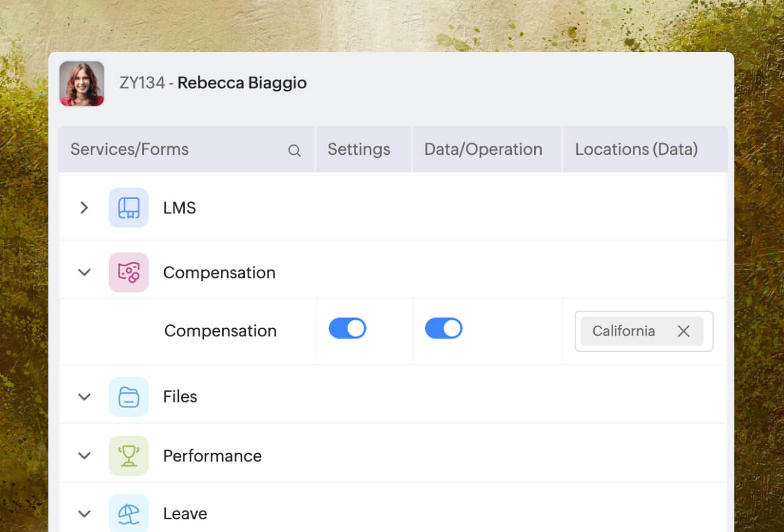Disable the Compensation Settings toggle
Screen dimensions: 784x532
(x=347, y=328)
